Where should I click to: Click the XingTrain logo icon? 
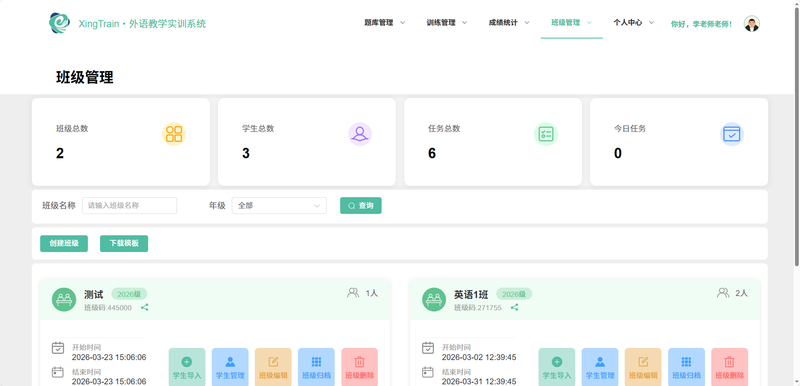(x=60, y=23)
